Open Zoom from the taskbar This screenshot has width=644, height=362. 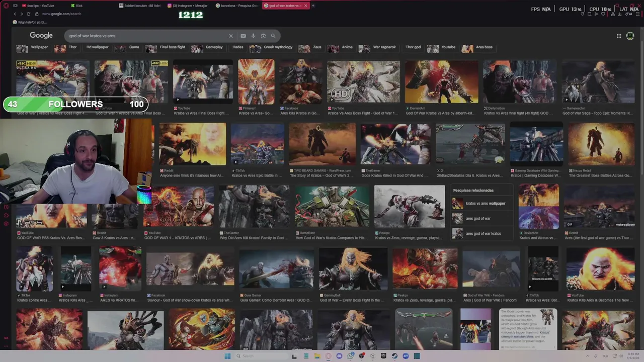[406, 356]
